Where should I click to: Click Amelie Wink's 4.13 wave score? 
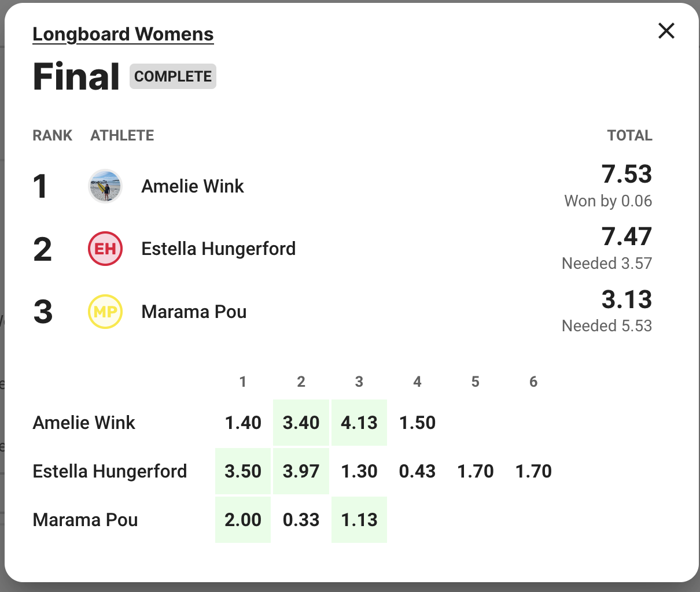pos(359,423)
